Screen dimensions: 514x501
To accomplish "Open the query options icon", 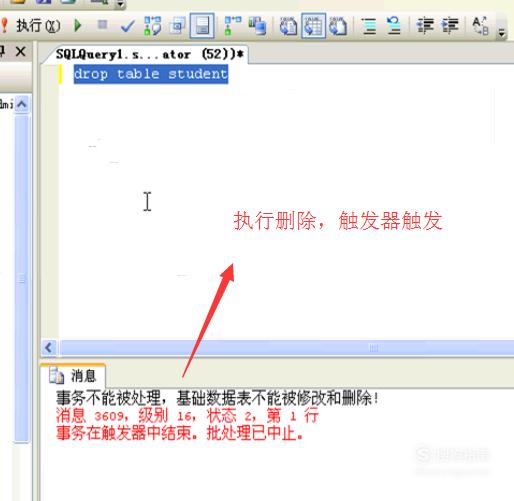I will tap(177, 26).
